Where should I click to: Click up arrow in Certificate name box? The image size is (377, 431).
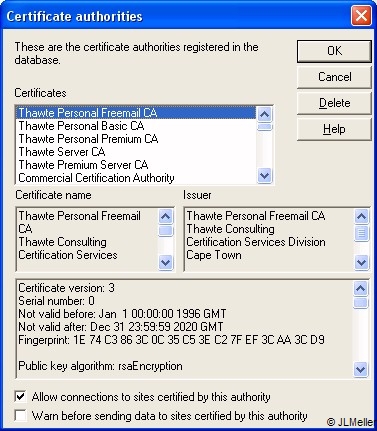tap(166, 216)
